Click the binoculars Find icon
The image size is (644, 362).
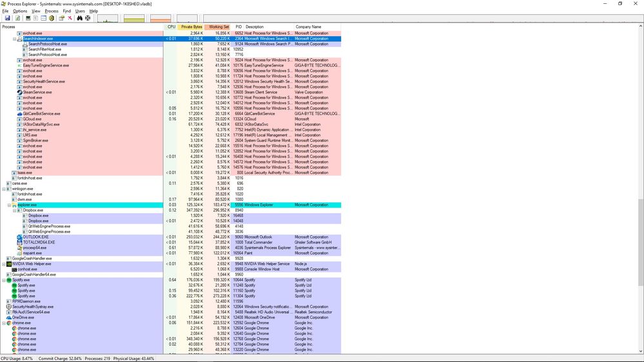click(80, 18)
